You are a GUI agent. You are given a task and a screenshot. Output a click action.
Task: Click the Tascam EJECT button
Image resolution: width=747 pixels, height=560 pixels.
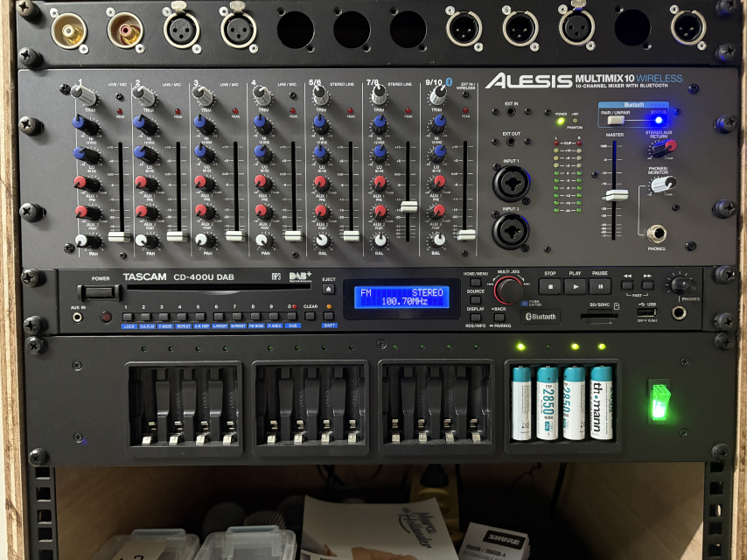(328, 289)
